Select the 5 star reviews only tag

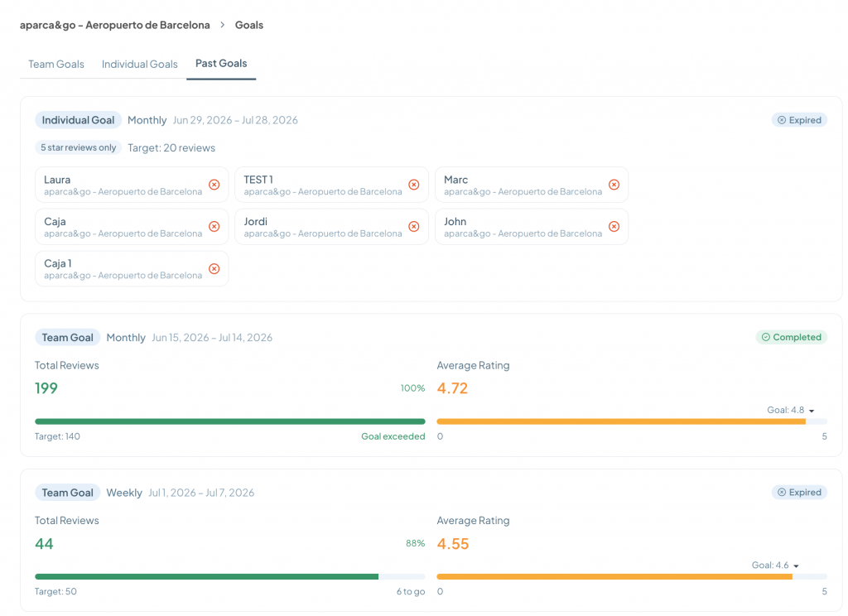tap(79, 147)
